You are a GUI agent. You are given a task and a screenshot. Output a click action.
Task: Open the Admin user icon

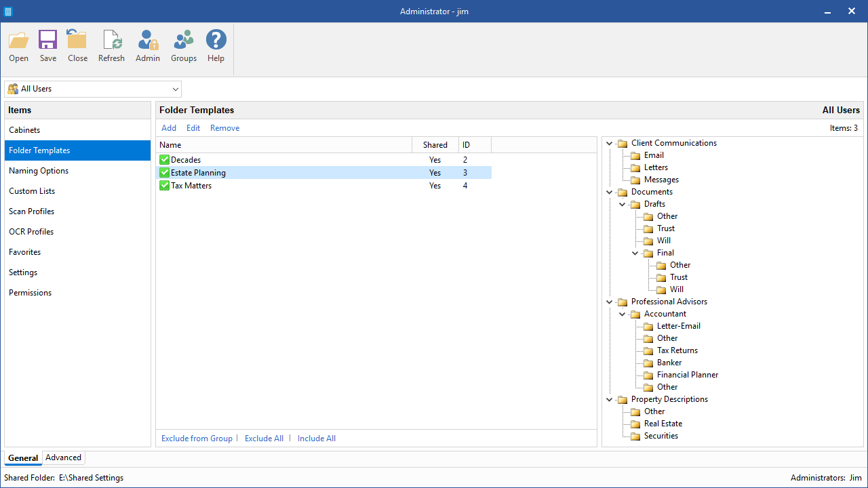point(148,40)
